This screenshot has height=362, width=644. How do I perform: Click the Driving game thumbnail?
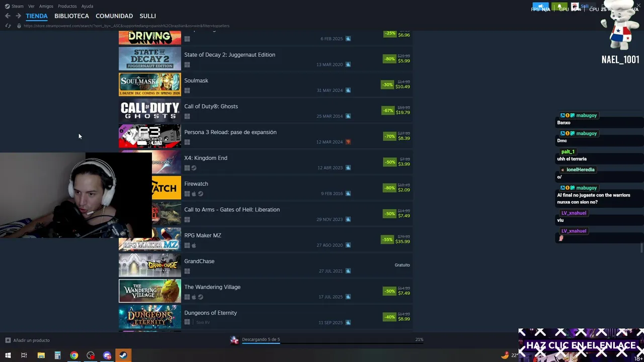[149, 37]
